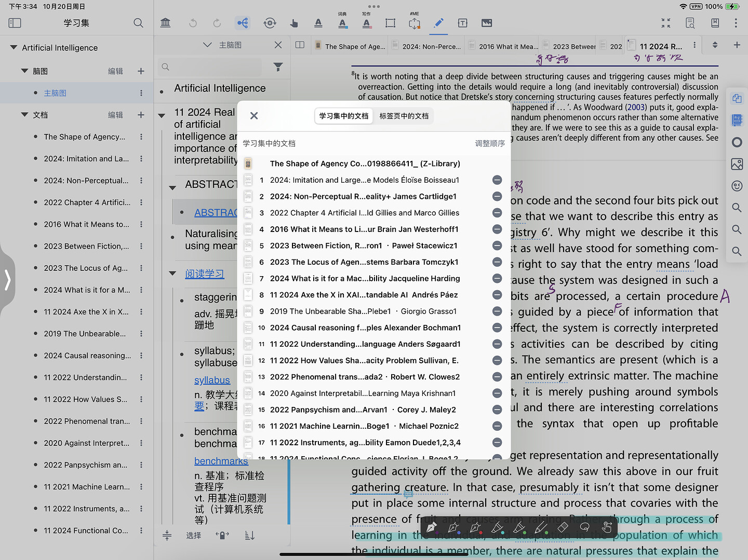Image resolution: width=748 pixels, height=560 pixels.
Task: Click the filter funnel in mind map panel
Action: (278, 66)
